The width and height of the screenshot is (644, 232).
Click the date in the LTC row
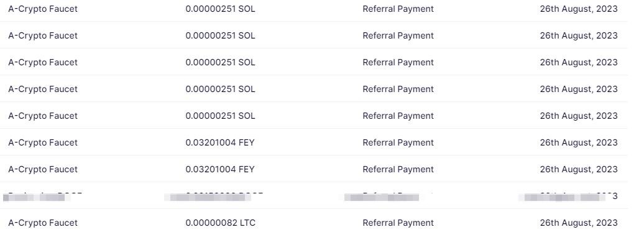(578, 223)
